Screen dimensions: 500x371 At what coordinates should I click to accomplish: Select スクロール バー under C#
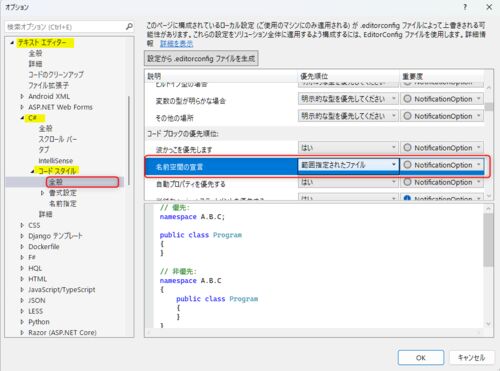(x=58, y=139)
